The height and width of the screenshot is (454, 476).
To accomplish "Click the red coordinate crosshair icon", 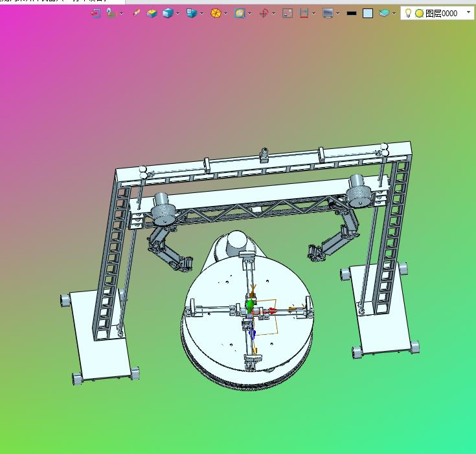I will point(264,13).
